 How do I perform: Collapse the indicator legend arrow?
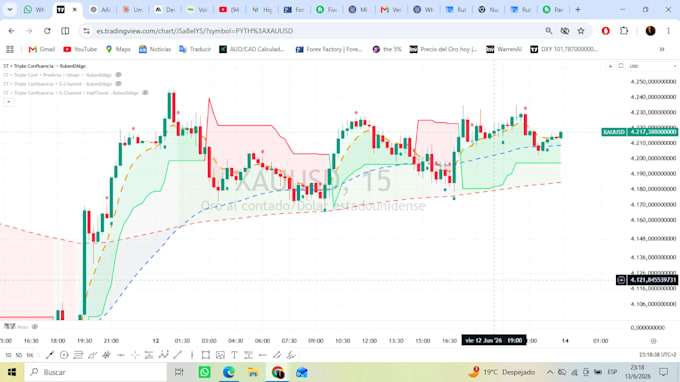pos(8,102)
